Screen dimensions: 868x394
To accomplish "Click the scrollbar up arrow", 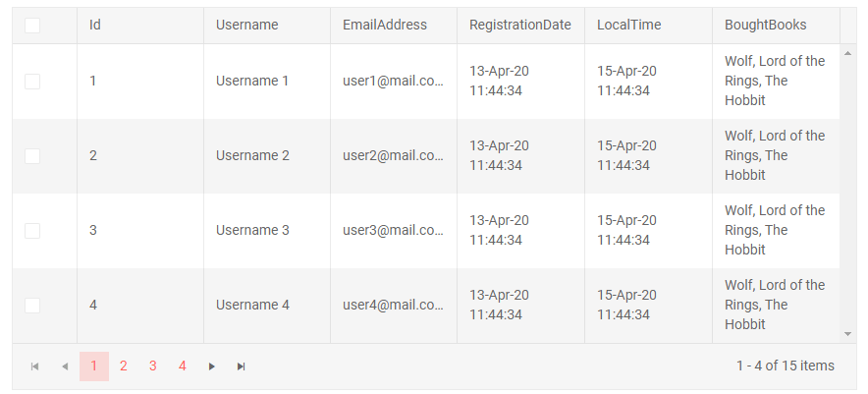I will click(x=847, y=52).
